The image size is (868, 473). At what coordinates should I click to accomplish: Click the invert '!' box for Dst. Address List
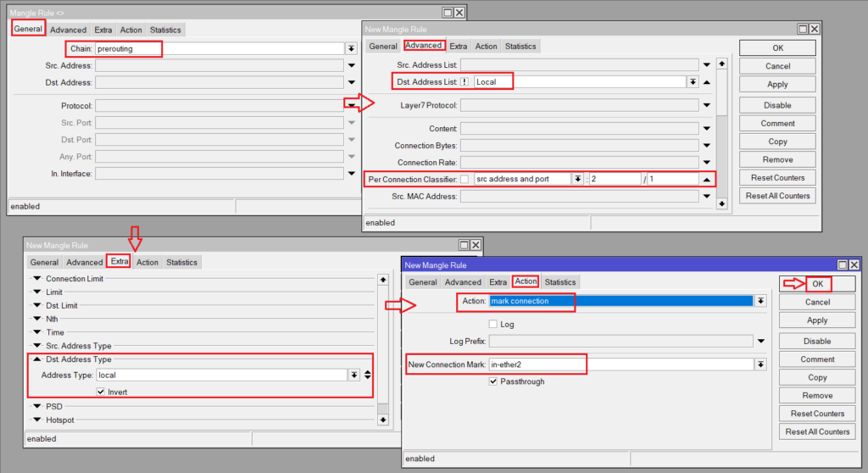pyautogui.click(x=465, y=82)
